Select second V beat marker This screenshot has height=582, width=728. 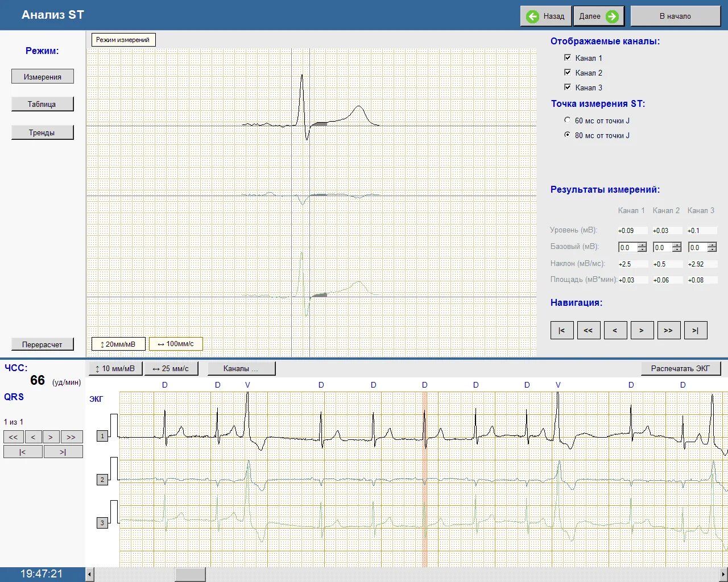tap(558, 385)
